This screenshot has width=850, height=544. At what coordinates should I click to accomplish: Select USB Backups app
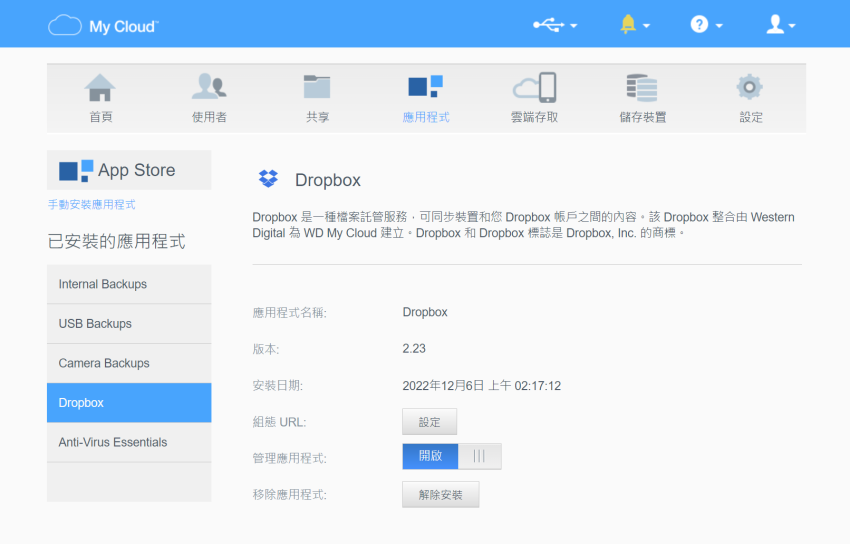(x=129, y=323)
